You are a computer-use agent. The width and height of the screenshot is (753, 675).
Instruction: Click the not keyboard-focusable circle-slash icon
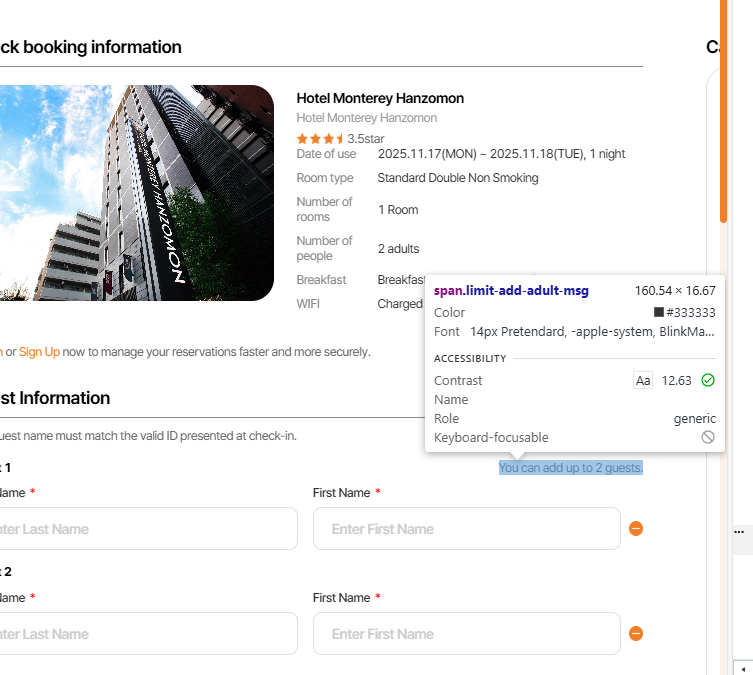pyautogui.click(x=708, y=437)
